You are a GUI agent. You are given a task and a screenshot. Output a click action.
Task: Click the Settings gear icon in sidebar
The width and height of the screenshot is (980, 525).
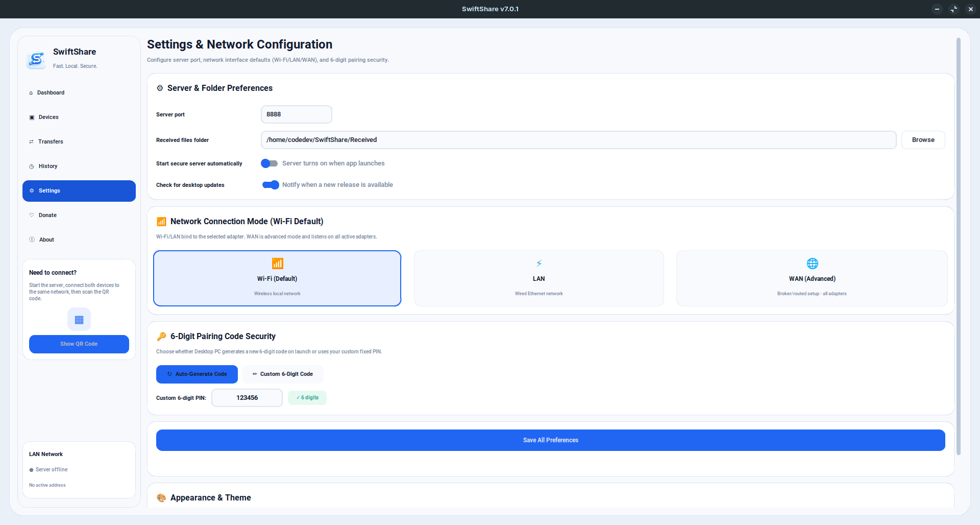click(x=32, y=191)
